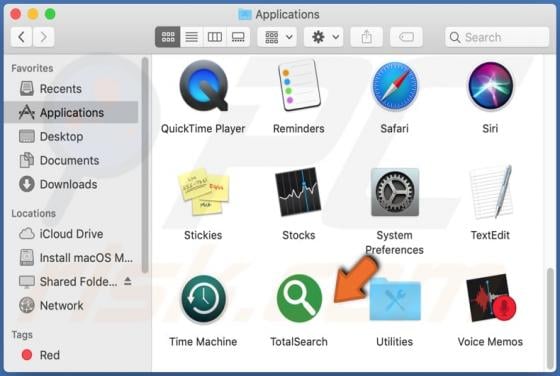
Task: Open the Stocks app icon
Action: (299, 192)
